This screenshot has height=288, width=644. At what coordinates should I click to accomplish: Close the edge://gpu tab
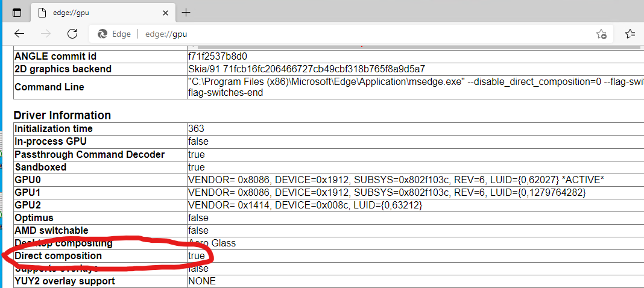(165, 13)
